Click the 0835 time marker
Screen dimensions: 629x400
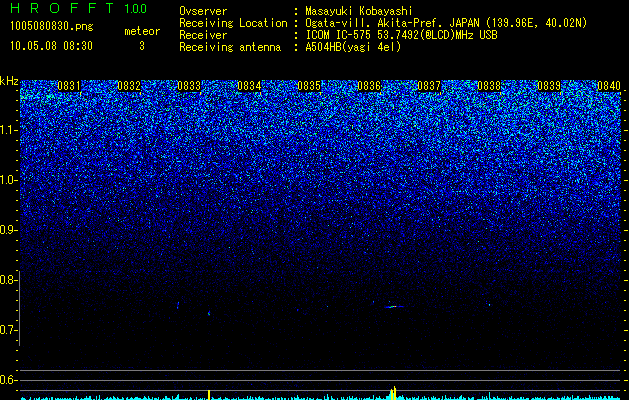click(309, 86)
